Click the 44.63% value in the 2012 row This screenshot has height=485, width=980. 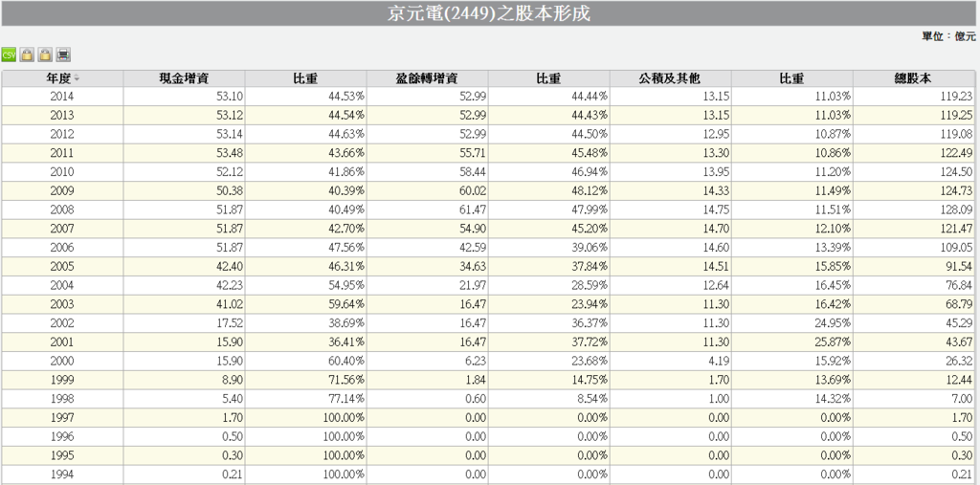(x=346, y=134)
